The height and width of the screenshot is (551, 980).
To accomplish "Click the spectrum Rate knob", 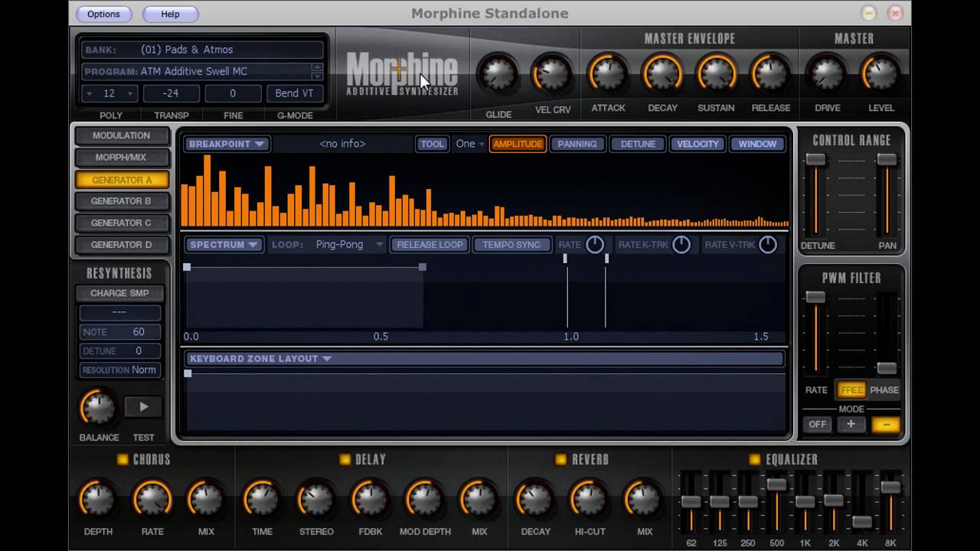I will 595,245.
